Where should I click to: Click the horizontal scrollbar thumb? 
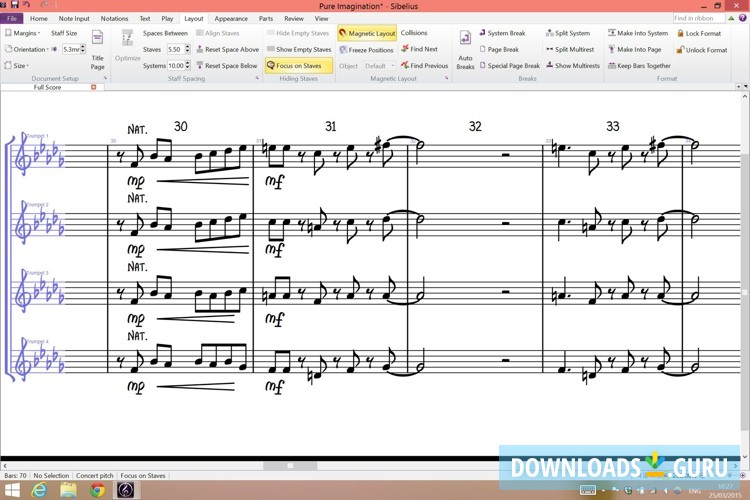[x=290, y=466]
